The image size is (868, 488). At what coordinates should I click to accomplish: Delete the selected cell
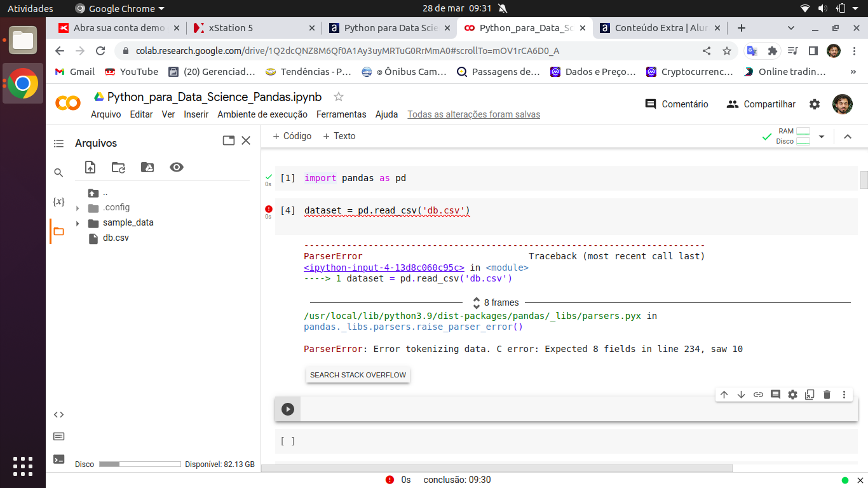[x=827, y=395]
